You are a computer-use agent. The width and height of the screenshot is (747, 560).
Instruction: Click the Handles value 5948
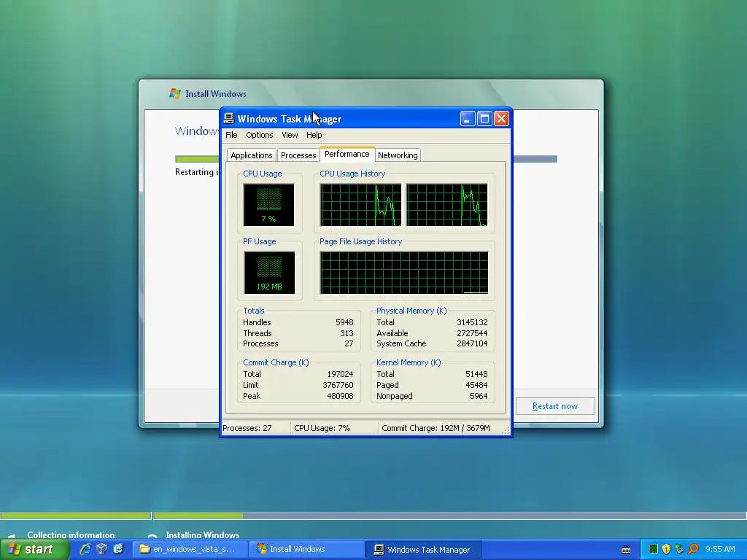tap(344, 322)
